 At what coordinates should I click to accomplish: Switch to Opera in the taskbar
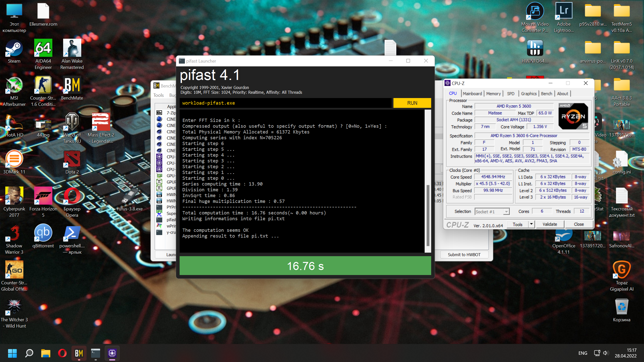(62, 353)
